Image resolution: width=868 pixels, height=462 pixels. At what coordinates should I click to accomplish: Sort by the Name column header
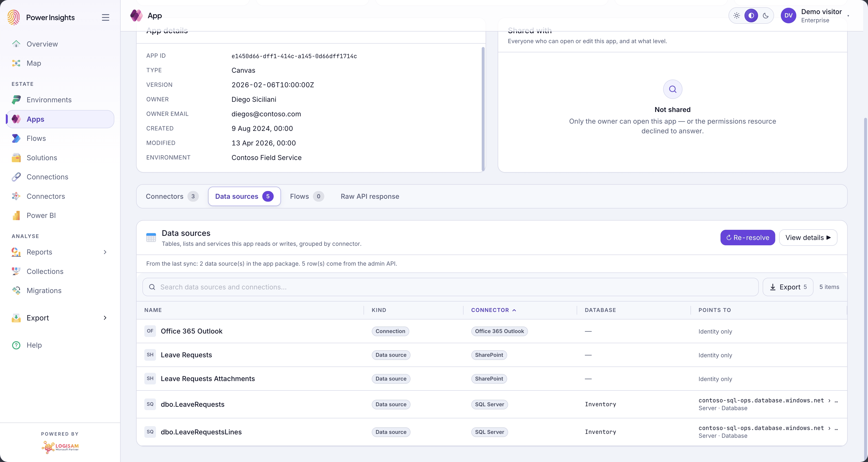click(x=153, y=310)
